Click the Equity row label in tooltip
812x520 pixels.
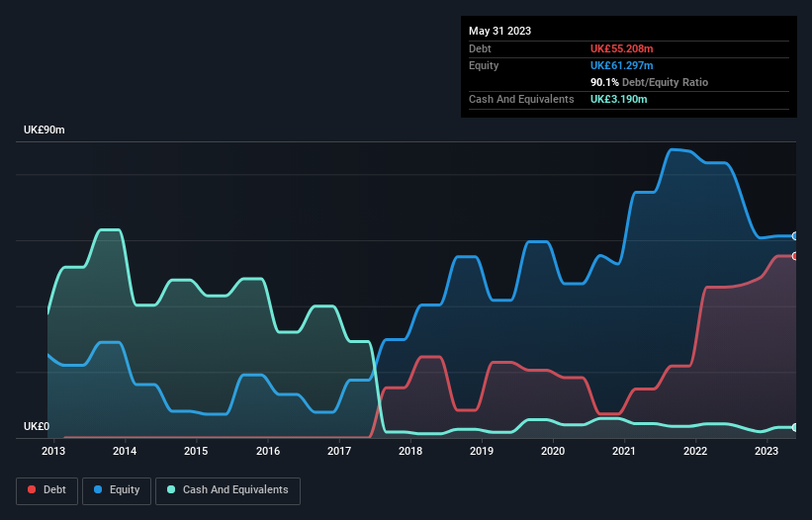pos(484,65)
